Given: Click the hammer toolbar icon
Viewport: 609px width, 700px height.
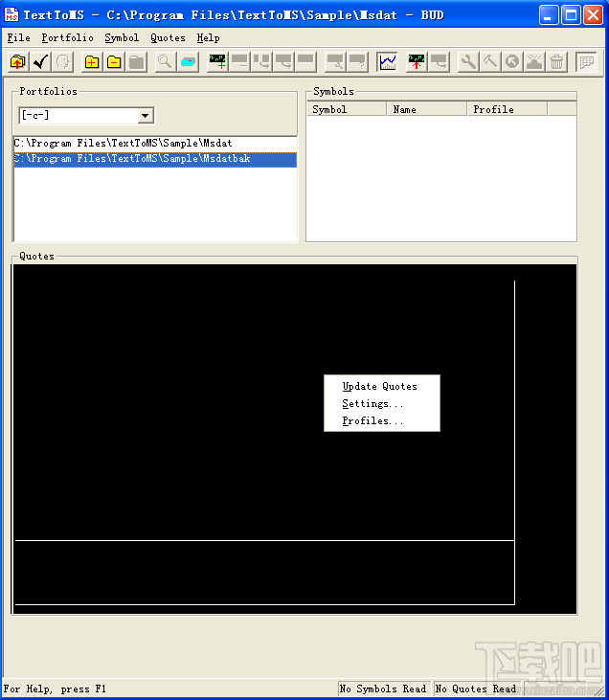Looking at the screenshot, I should [490, 62].
